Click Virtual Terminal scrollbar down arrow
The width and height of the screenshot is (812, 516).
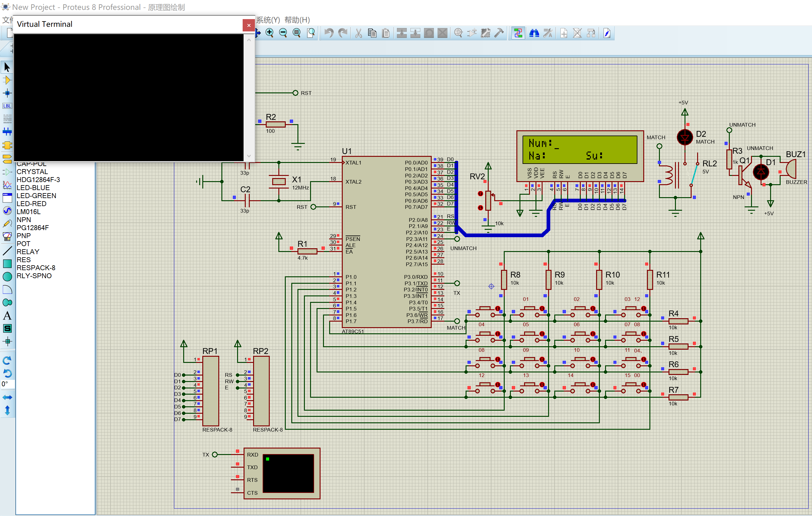coord(249,156)
